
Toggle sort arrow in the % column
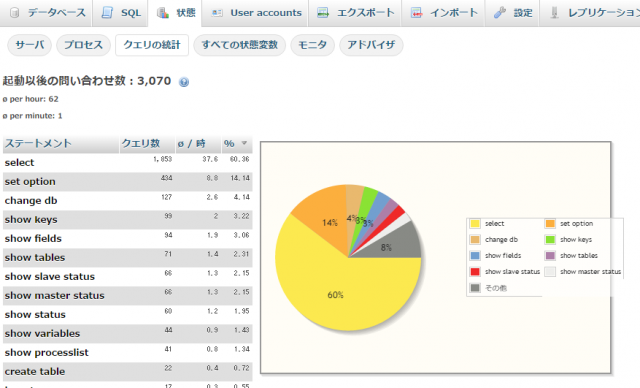pyautogui.click(x=244, y=143)
